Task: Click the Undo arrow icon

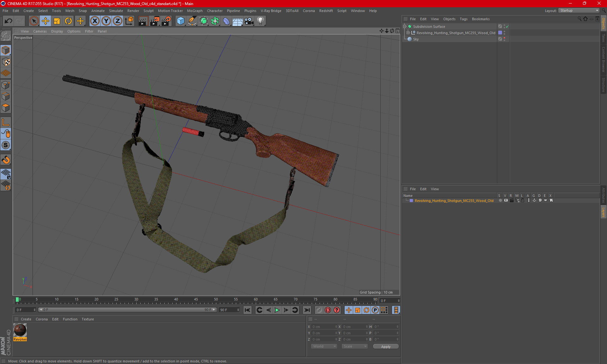Action: click(9, 21)
